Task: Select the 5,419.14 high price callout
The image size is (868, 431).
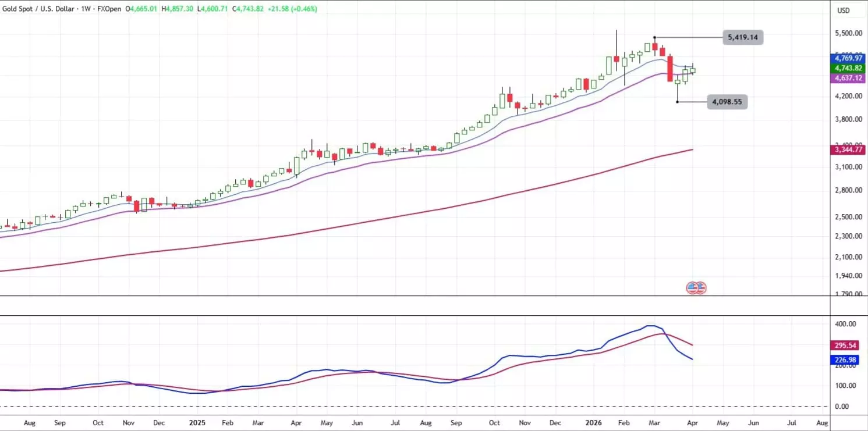Action: click(x=742, y=38)
